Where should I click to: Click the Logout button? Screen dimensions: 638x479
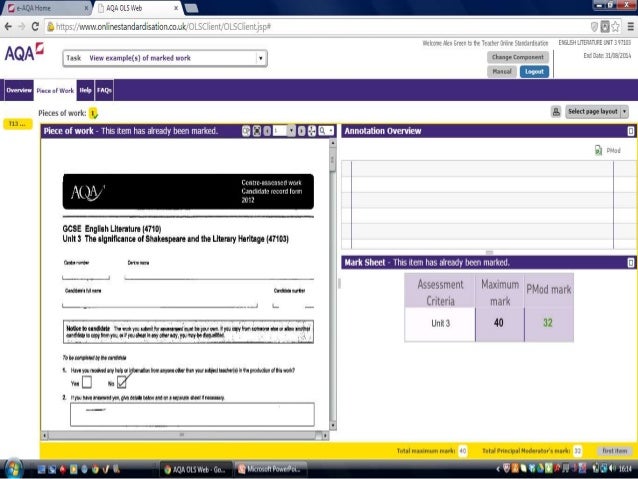click(534, 72)
